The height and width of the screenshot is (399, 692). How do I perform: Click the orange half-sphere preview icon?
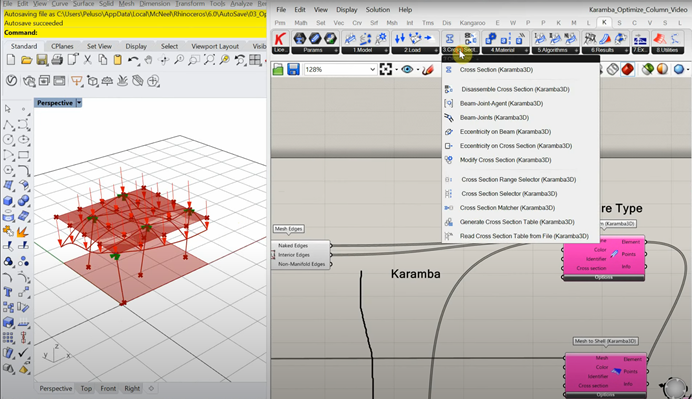pyautogui.click(x=662, y=69)
